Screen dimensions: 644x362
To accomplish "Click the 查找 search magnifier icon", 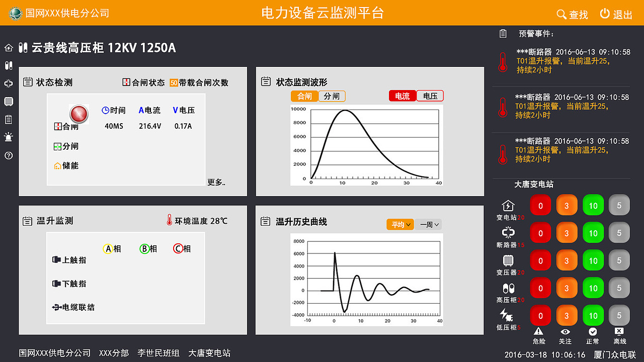I will (x=561, y=15).
